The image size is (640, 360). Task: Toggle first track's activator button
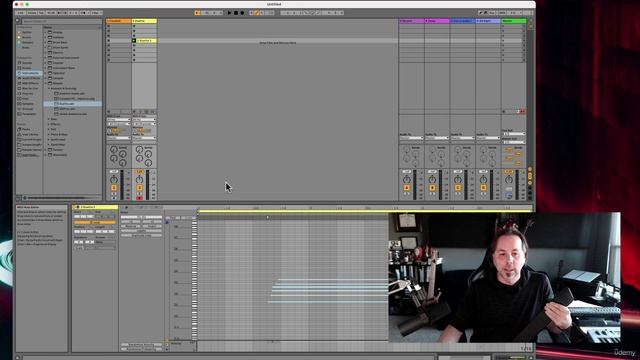tap(114, 188)
